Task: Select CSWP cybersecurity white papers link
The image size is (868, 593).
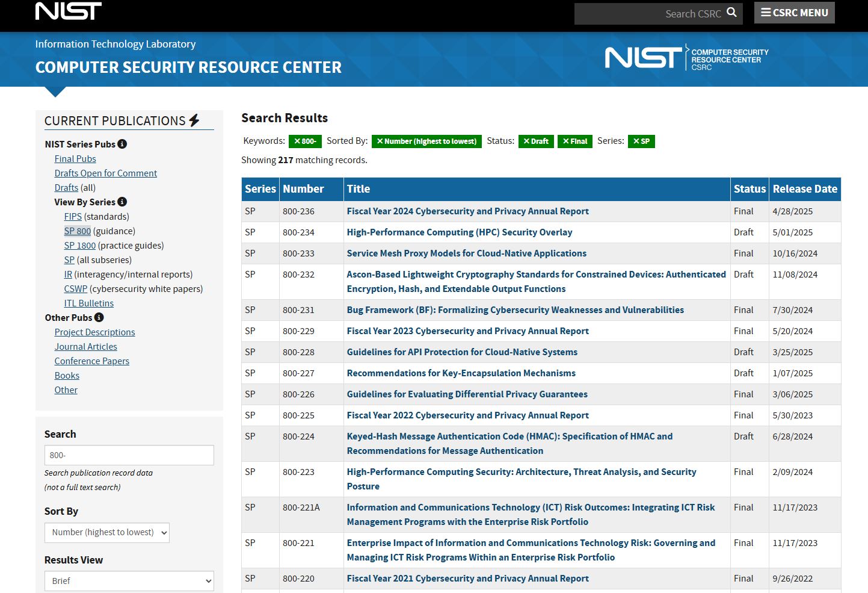Action: tap(76, 288)
